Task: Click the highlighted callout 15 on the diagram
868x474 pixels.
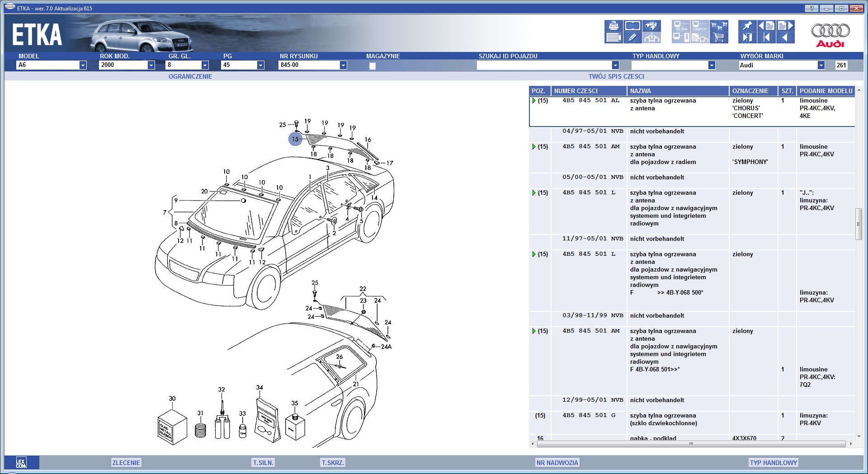Action: coord(295,139)
